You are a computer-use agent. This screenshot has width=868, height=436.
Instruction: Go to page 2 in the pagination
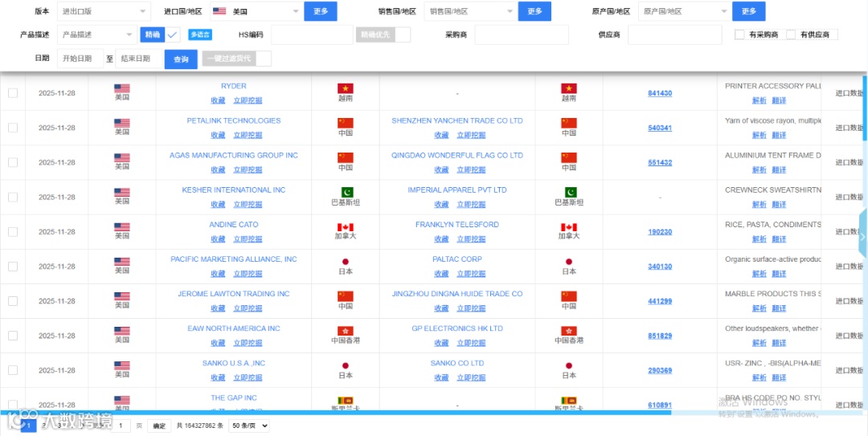coord(43,426)
